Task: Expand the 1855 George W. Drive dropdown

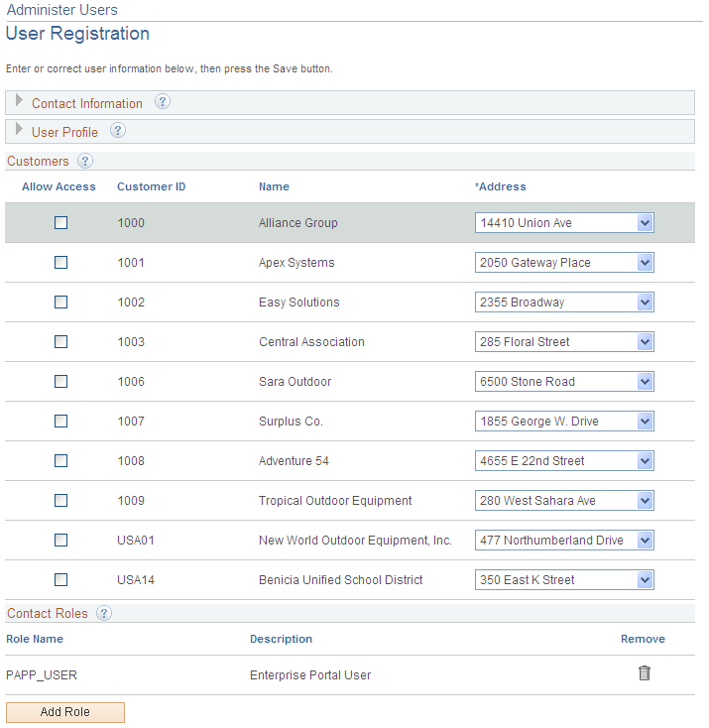Action: pos(564,422)
